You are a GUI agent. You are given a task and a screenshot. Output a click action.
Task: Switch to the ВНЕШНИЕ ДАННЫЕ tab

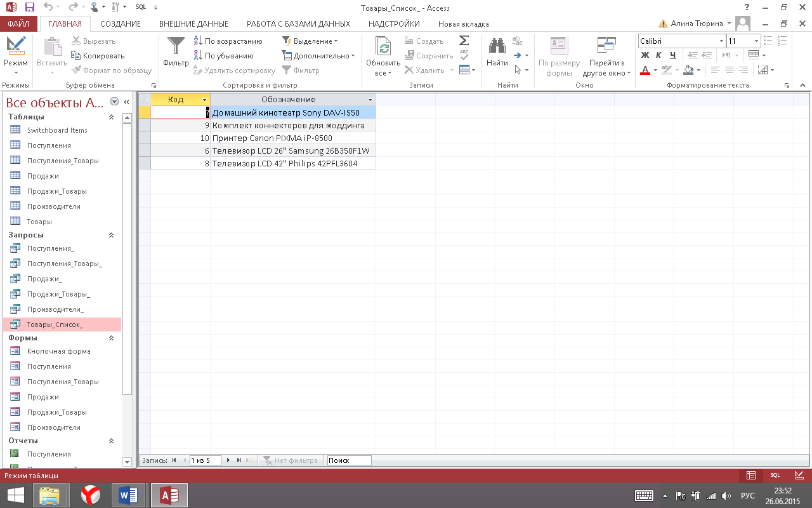(193, 24)
